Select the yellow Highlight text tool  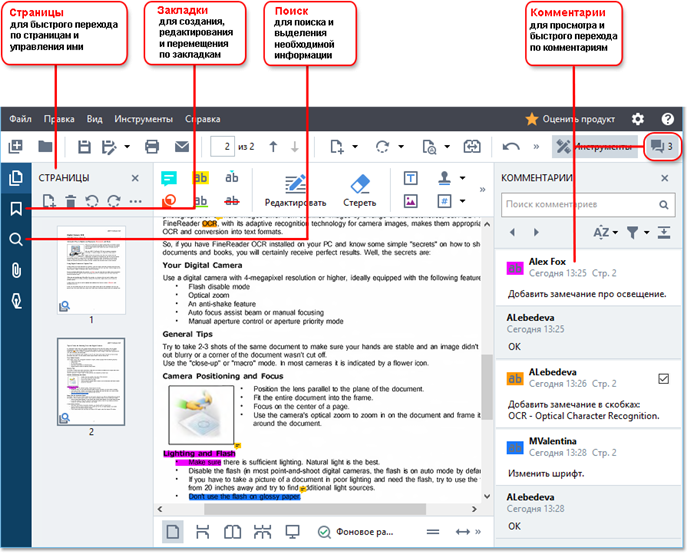coord(200,178)
